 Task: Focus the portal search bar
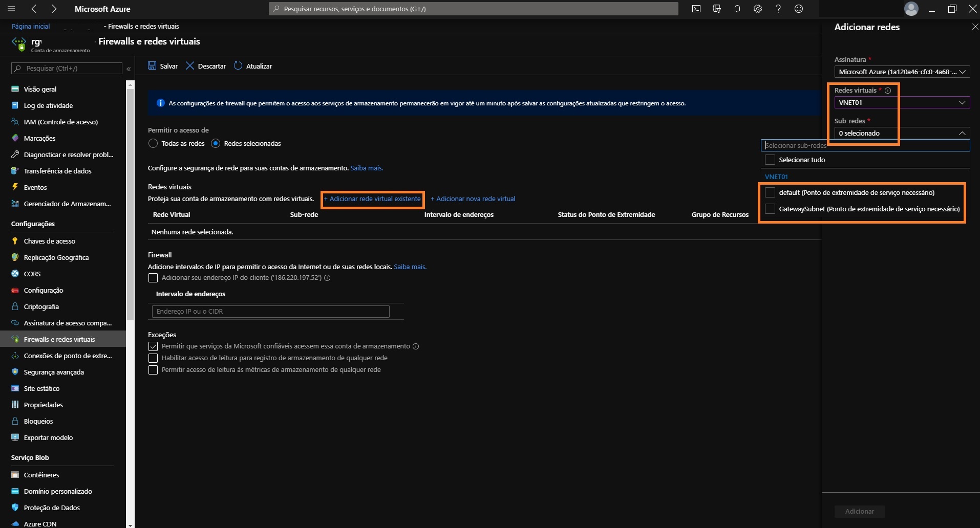(x=474, y=9)
